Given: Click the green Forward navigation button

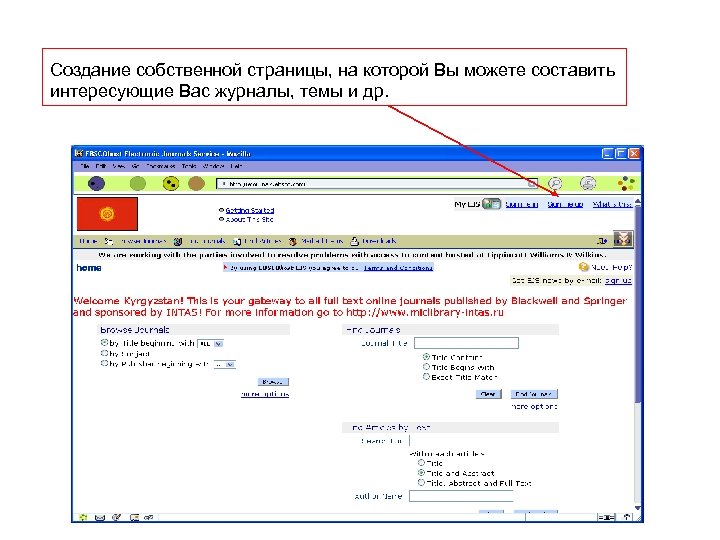Looking at the screenshot, I should (138, 184).
